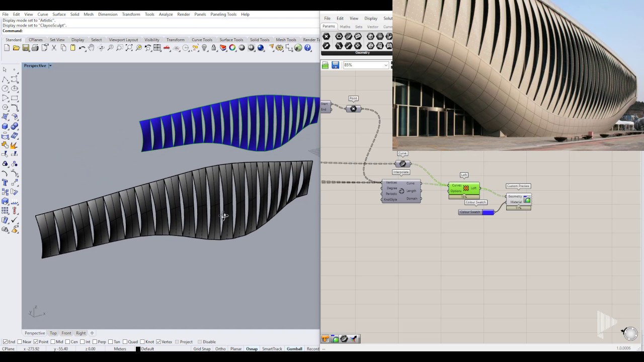This screenshot has height=362, width=644.
Task: Toggle Gumball in status bar
Action: (294, 349)
